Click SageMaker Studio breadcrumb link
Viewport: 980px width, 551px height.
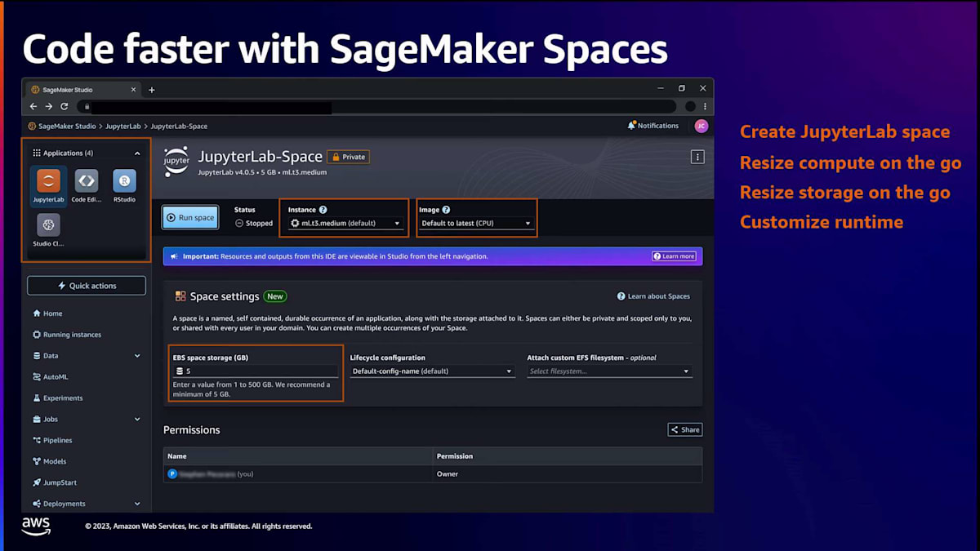(x=67, y=127)
